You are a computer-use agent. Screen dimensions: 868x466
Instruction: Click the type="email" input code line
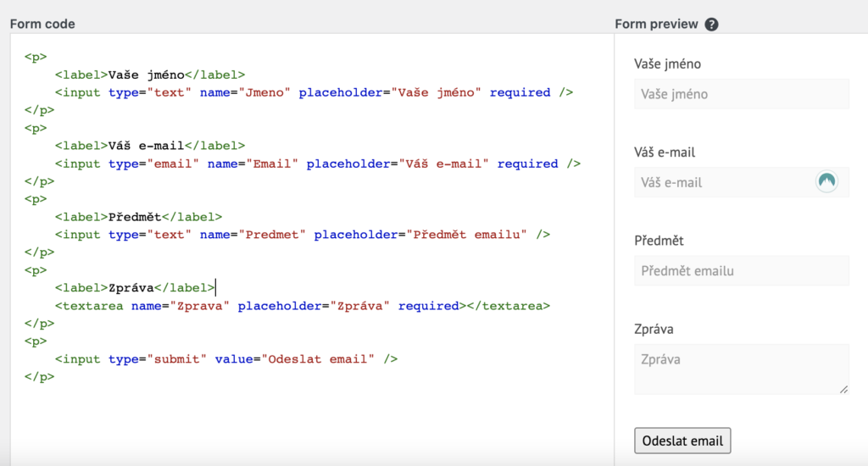[x=317, y=164]
